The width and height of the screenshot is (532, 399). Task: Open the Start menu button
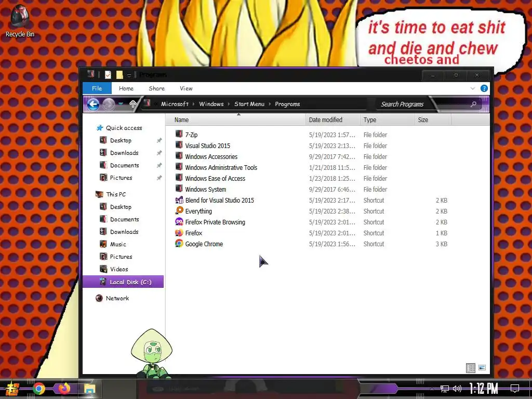coord(12,389)
